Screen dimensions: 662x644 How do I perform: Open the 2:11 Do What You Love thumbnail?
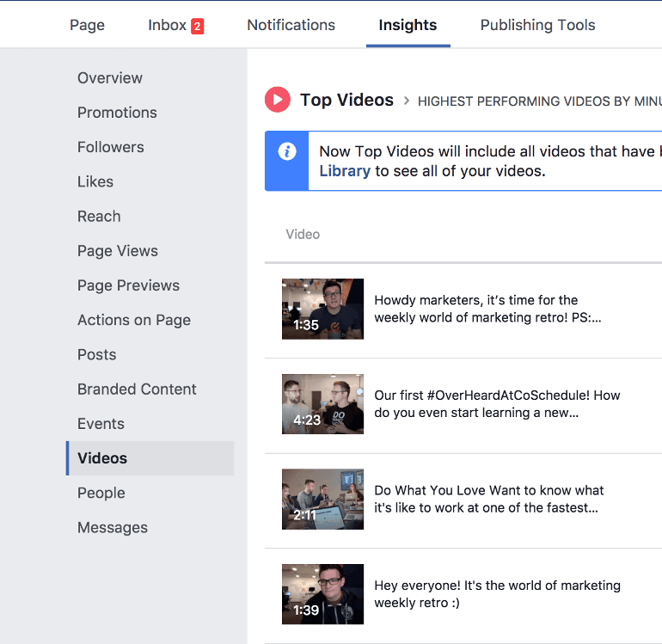322,500
